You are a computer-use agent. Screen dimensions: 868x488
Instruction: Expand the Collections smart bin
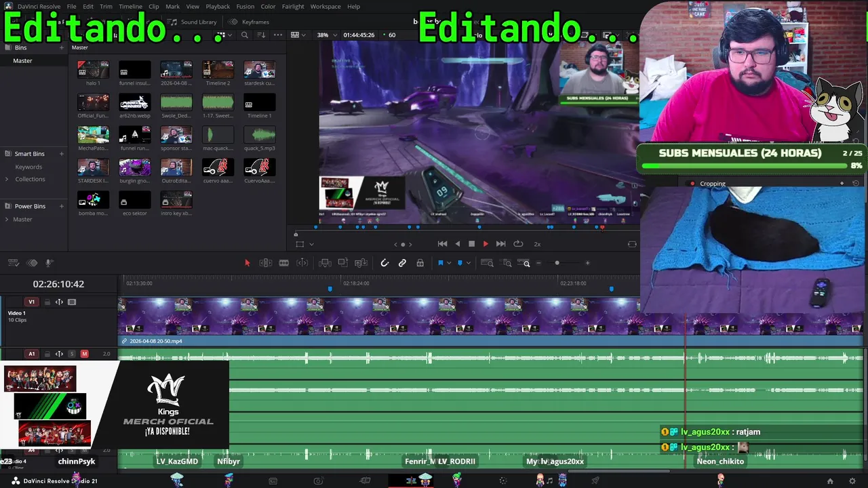[x=7, y=179]
